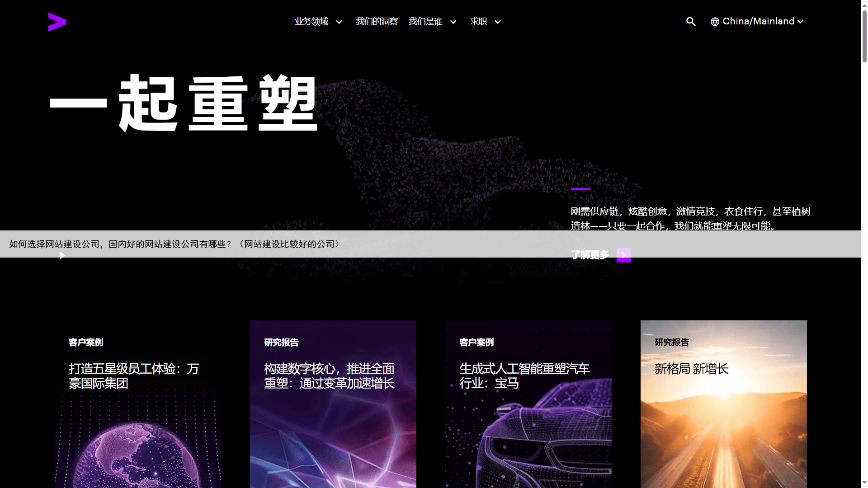Expand the 求职 dropdown chevron
Screen dimensions: 868x488
point(498,22)
